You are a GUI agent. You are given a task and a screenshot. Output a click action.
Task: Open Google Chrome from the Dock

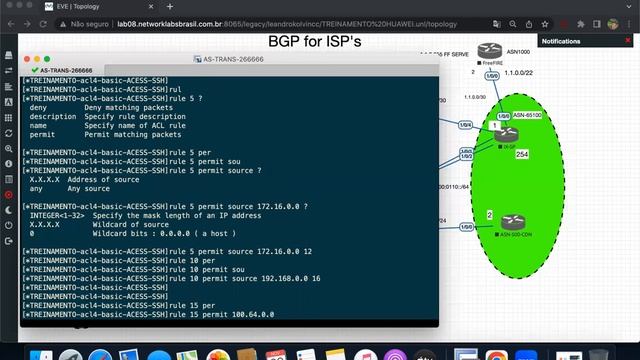(496, 355)
